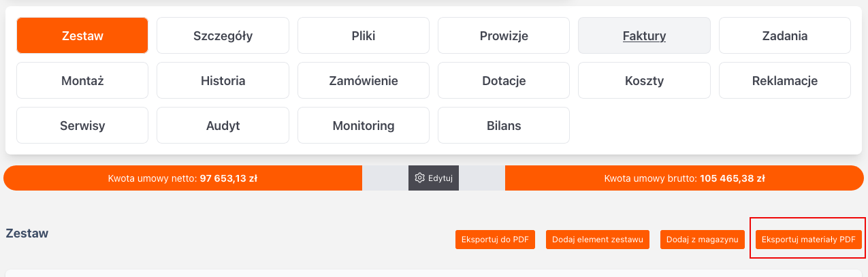Show the Koszty tab
Image resolution: width=868 pixels, height=277 pixels.
644,80
